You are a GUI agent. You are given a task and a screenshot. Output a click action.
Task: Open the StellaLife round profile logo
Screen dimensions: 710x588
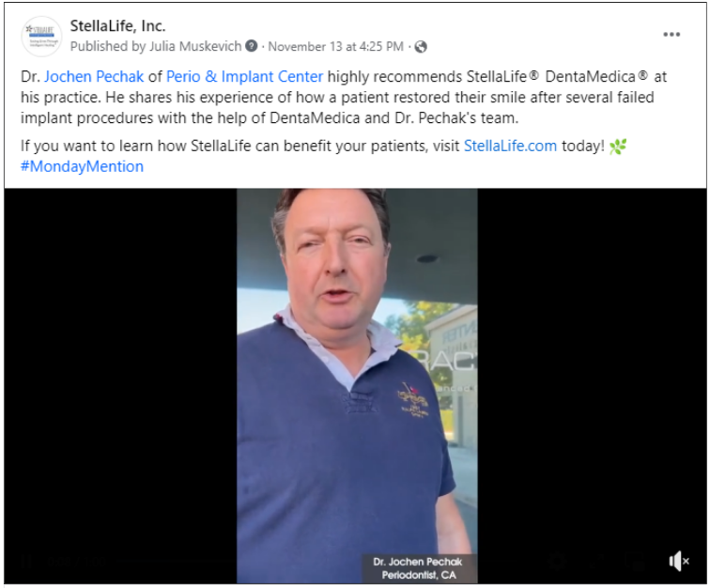tap(41, 37)
